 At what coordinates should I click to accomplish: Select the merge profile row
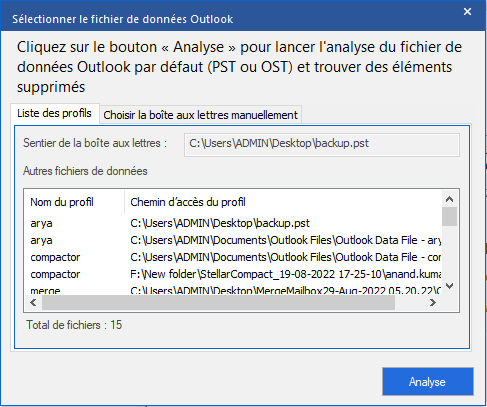click(233, 290)
